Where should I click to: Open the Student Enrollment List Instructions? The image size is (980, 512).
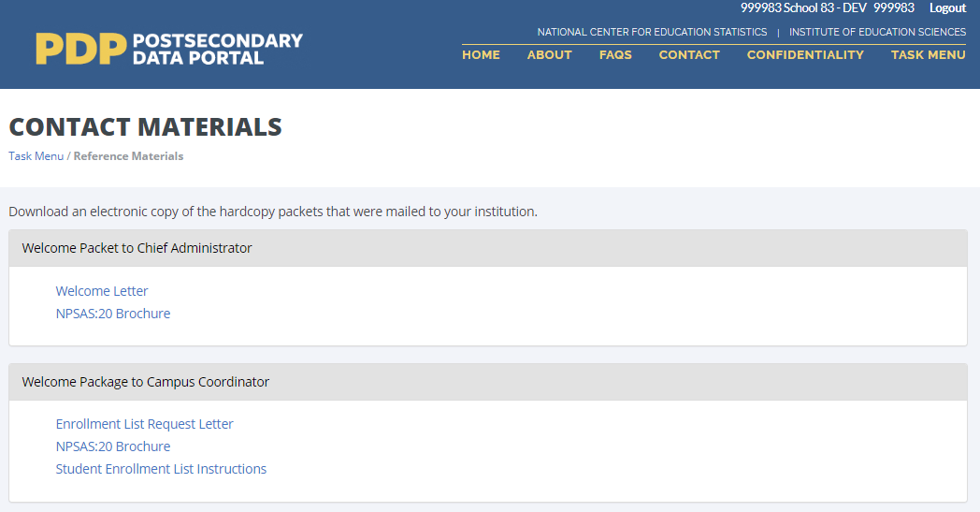[161, 469]
